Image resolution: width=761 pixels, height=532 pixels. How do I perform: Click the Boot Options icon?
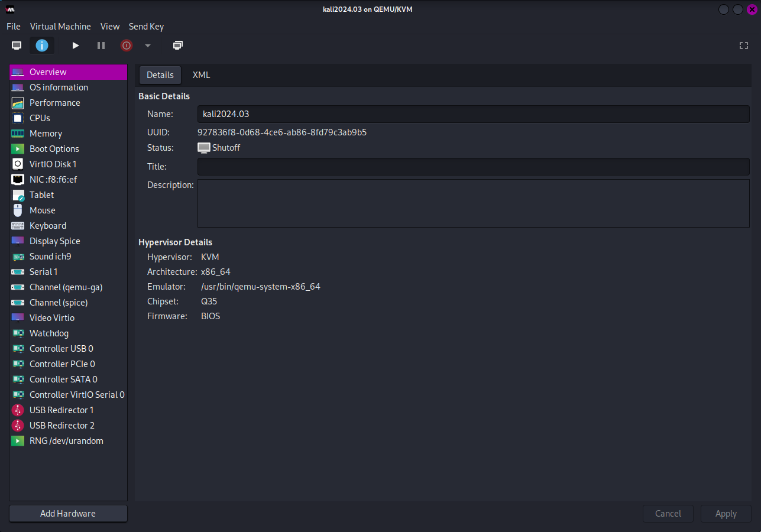18,149
